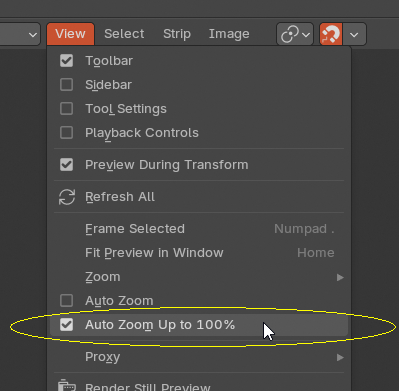Viewport: 399px width, 391px height.
Task: Uncheck the Toolbar checkbox
Action: click(66, 61)
